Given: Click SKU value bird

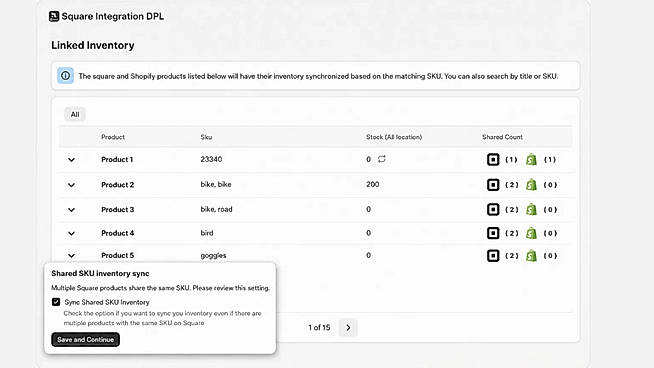Looking at the screenshot, I should click(x=206, y=233).
